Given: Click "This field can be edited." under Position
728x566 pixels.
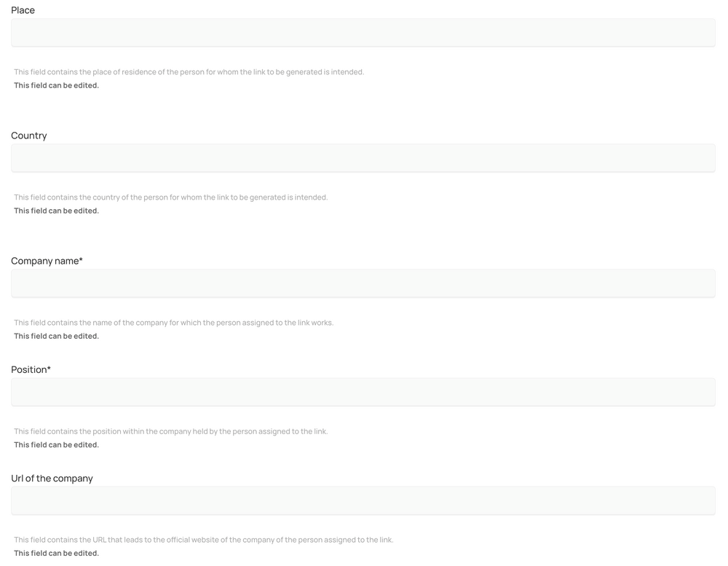Looking at the screenshot, I should point(56,444).
